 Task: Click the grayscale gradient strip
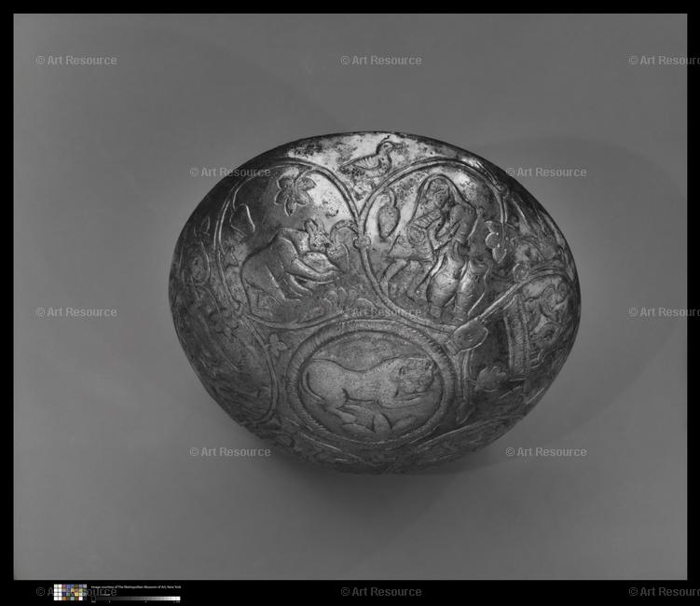coord(136,599)
